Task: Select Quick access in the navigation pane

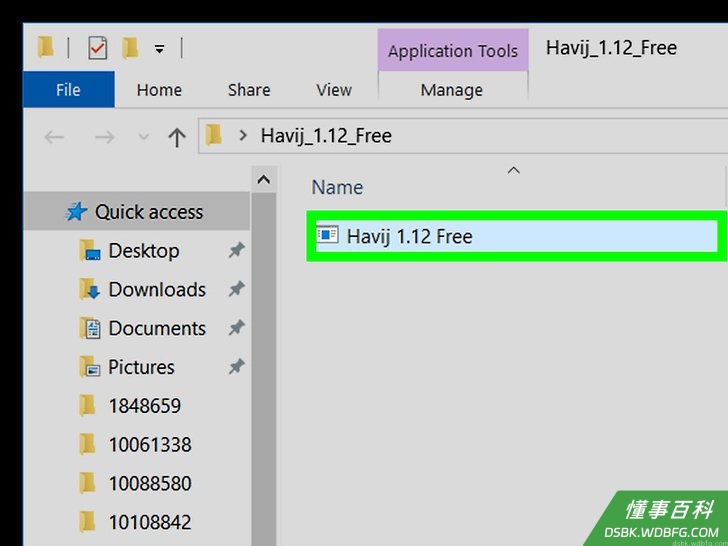Action: pos(136,212)
